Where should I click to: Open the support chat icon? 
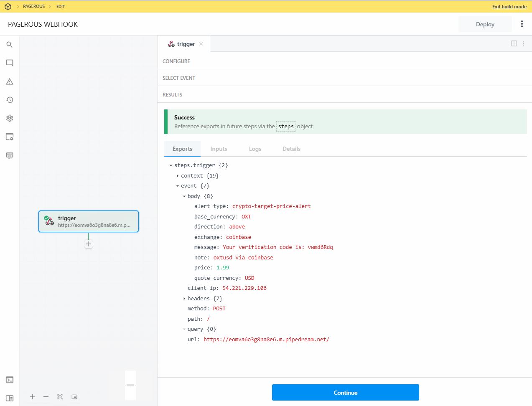coord(9,63)
